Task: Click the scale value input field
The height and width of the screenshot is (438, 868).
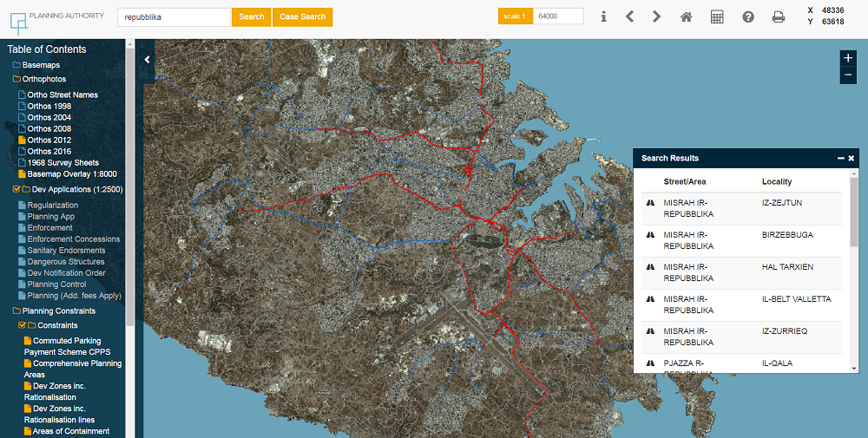Action: [557, 16]
